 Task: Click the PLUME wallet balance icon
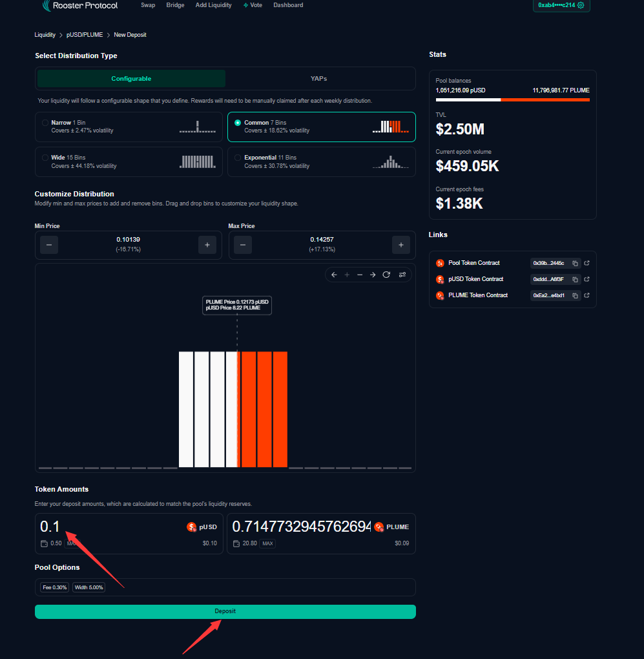click(236, 543)
